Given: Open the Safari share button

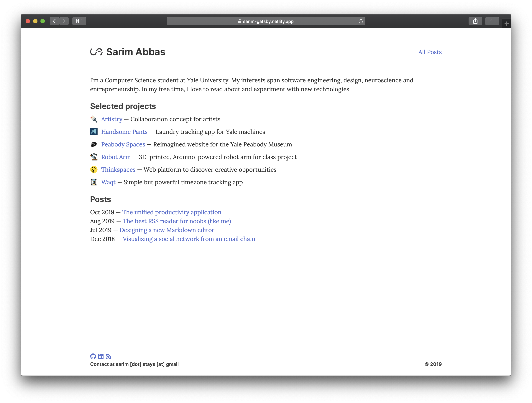Looking at the screenshot, I should click(475, 21).
